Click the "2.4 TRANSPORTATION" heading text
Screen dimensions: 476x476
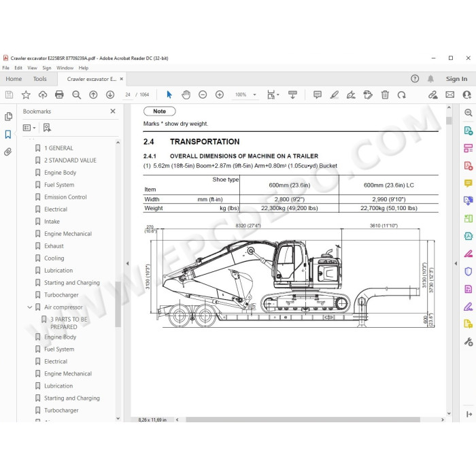191,141
